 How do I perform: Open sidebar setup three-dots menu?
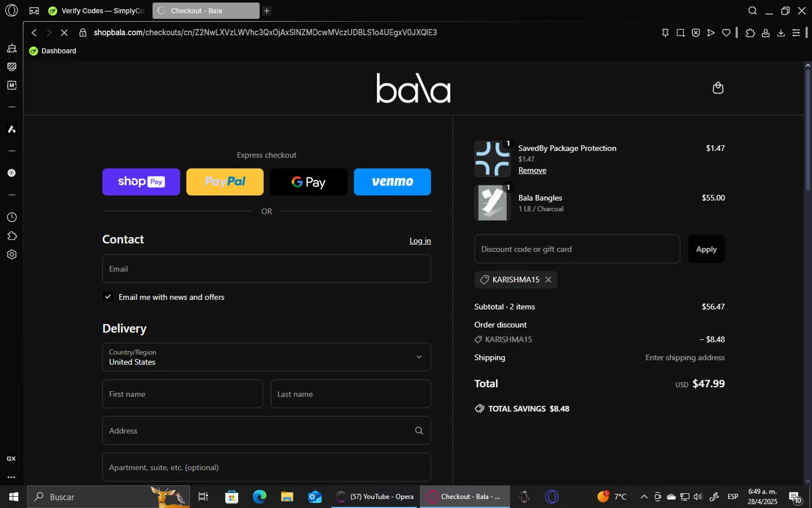pyautogui.click(x=11, y=478)
